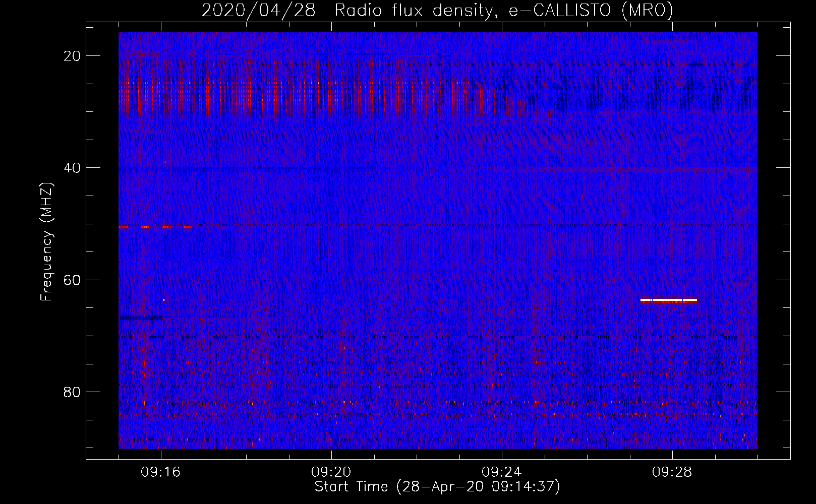
Task: Click the 'Start Time' words below the plot
Action: (x=351, y=487)
